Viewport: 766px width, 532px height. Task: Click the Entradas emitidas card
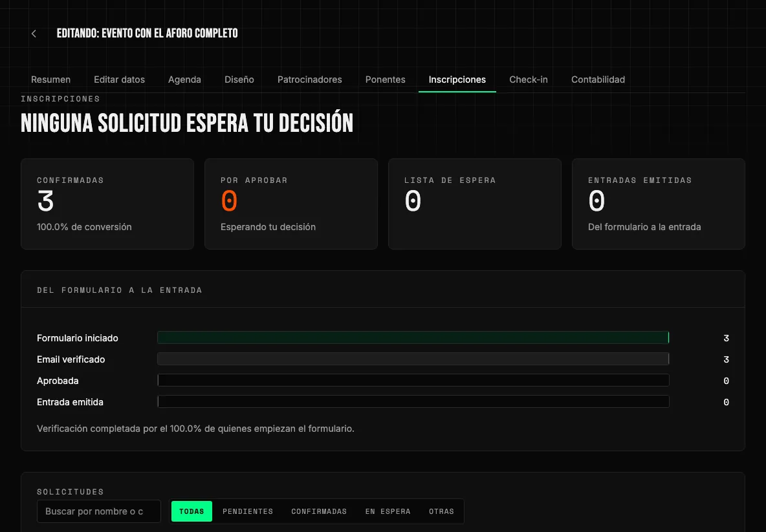pos(659,204)
